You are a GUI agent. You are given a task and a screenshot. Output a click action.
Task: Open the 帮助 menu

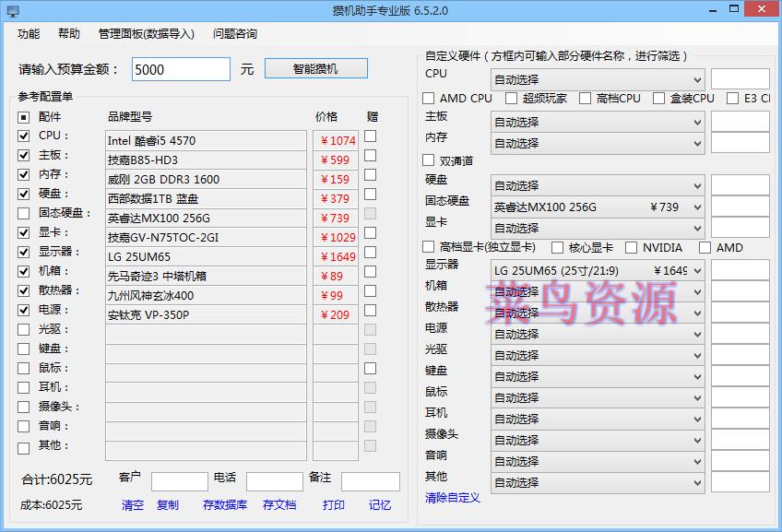point(69,34)
